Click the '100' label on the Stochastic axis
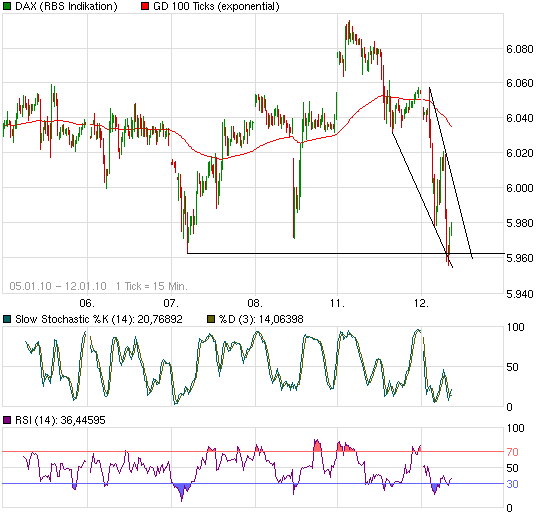Image resolution: width=545 pixels, height=516 pixels. (x=515, y=327)
